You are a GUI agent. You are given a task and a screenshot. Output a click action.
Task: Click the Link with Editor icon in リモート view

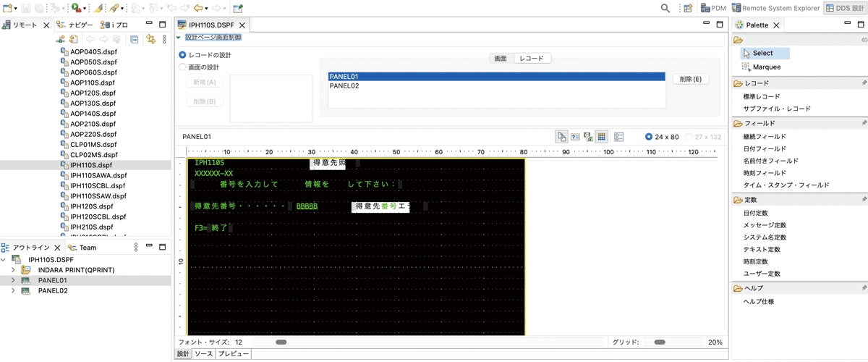coord(151,39)
